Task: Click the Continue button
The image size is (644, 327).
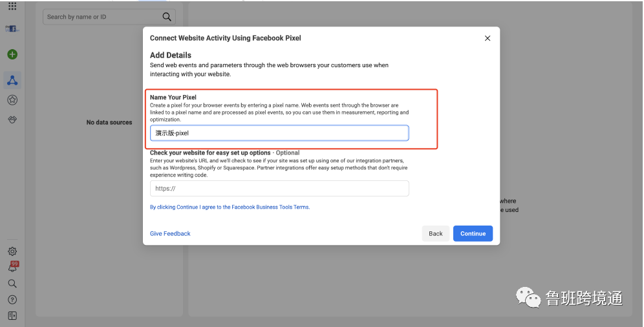Action: (x=473, y=233)
